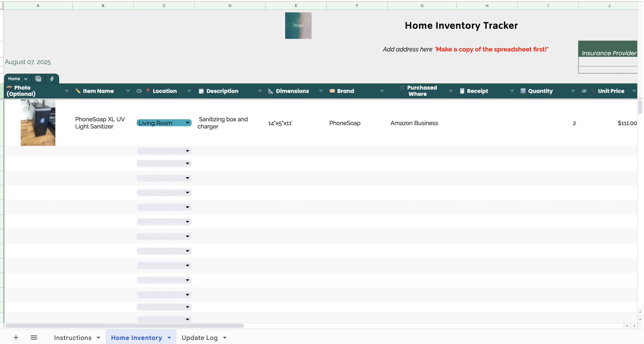Open the filter on the Unit Price column

[634, 91]
